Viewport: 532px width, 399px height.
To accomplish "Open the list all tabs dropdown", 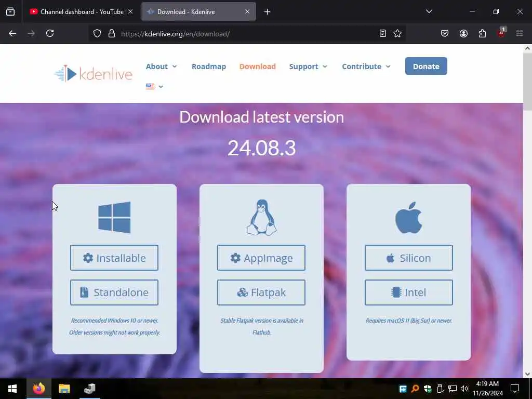I will point(429,11).
